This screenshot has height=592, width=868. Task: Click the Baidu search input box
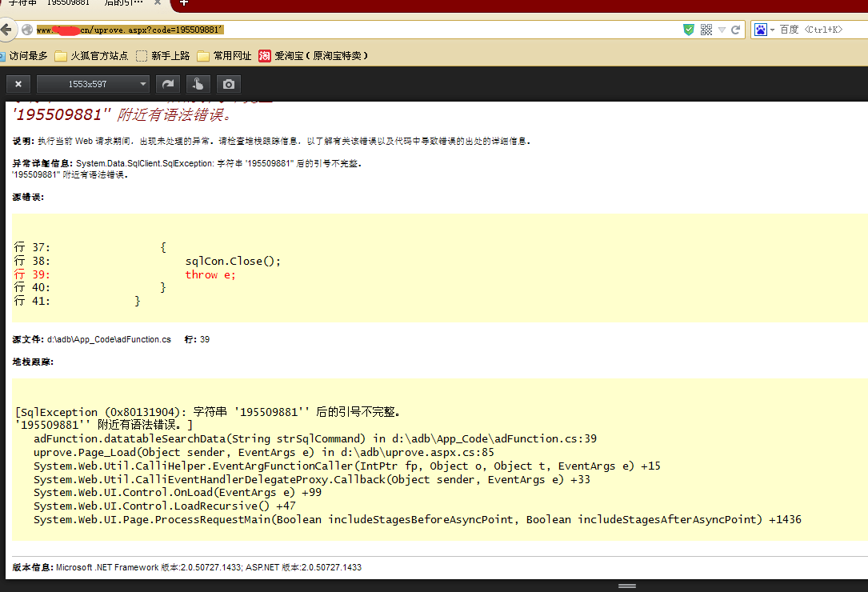822,30
